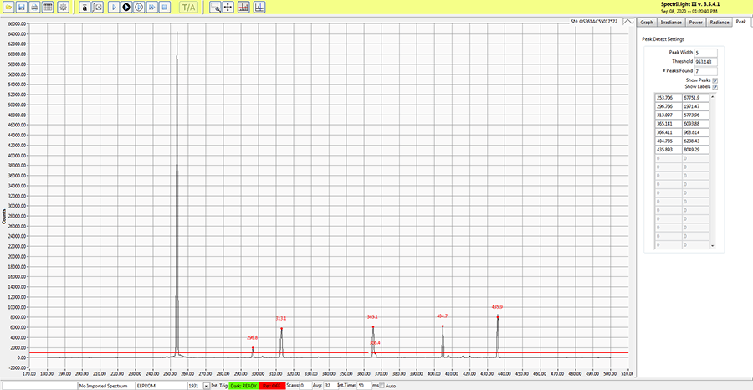753x390 pixels.
Task: Open the dropdown arrow in the bottom status bar
Action: [206, 385]
